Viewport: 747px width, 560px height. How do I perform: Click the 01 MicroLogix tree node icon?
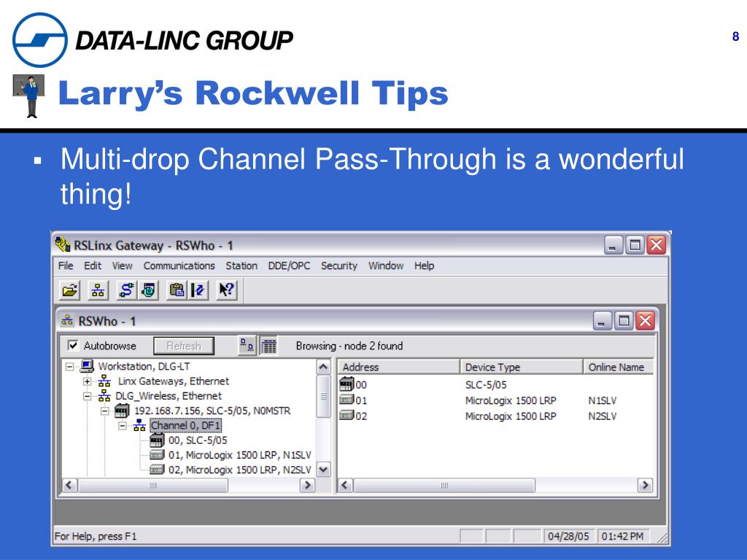point(157,455)
